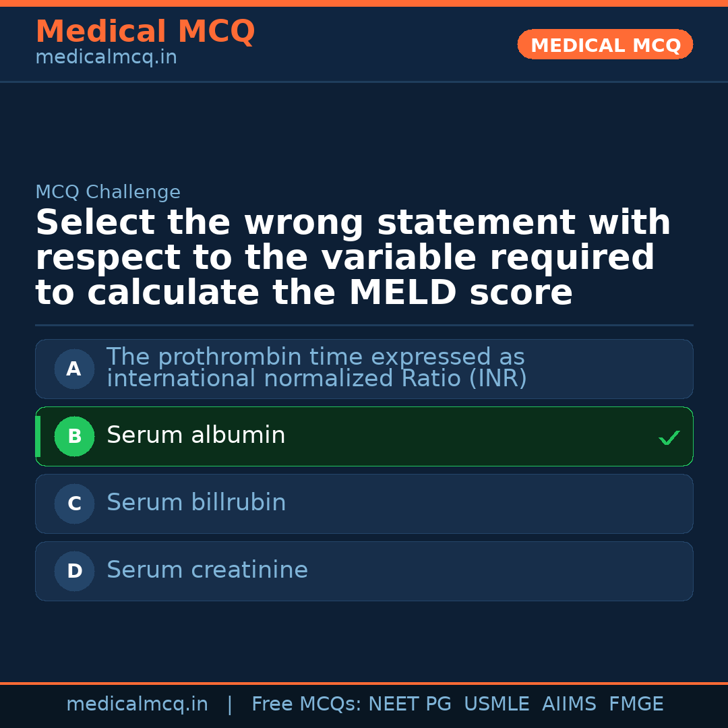The width and height of the screenshot is (728, 728).
Task: Click USMLE in the footer
Action: (497, 703)
